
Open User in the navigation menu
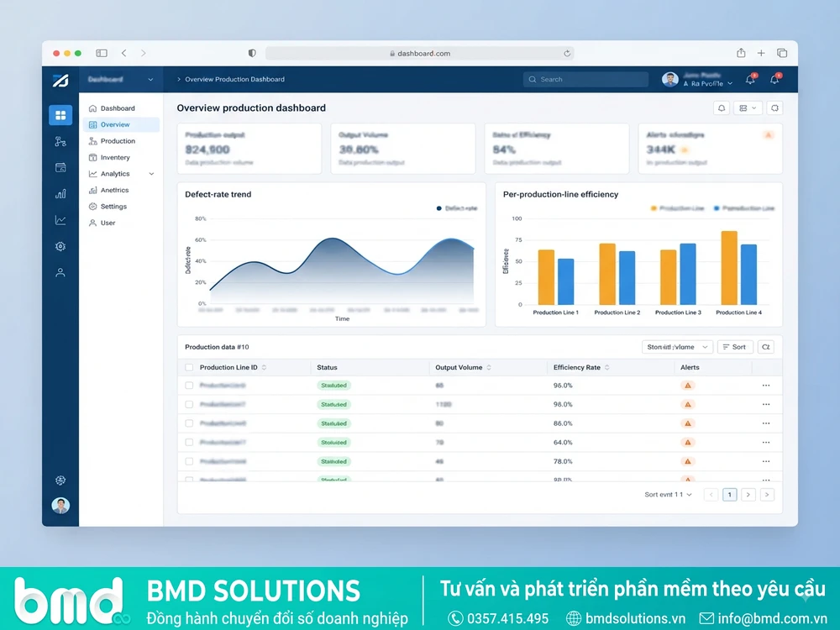121,223
